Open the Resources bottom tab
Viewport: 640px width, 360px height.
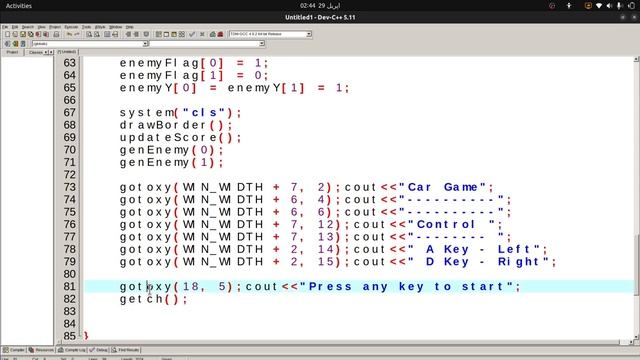coord(41,350)
